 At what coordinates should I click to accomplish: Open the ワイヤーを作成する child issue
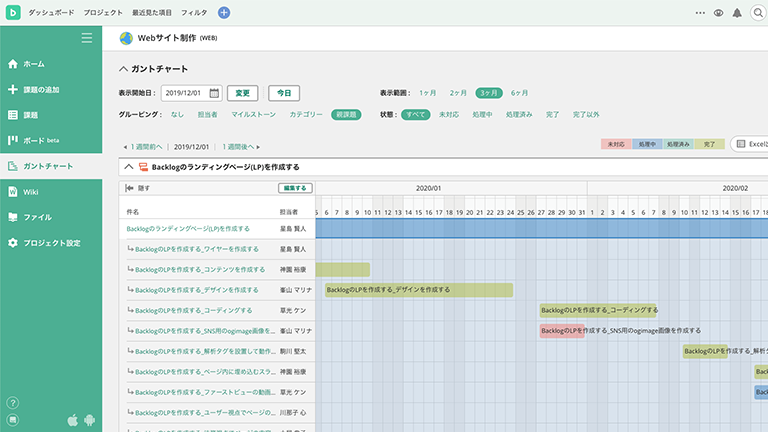[197, 249]
